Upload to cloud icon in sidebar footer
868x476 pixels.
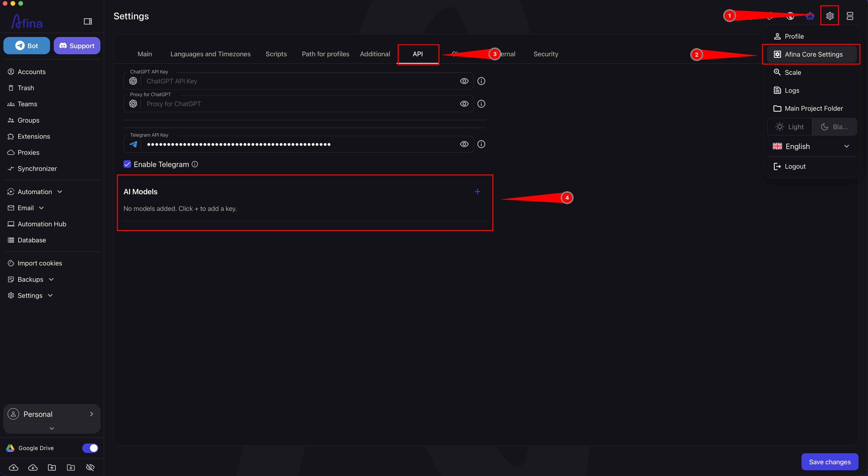[x=14, y=467]
